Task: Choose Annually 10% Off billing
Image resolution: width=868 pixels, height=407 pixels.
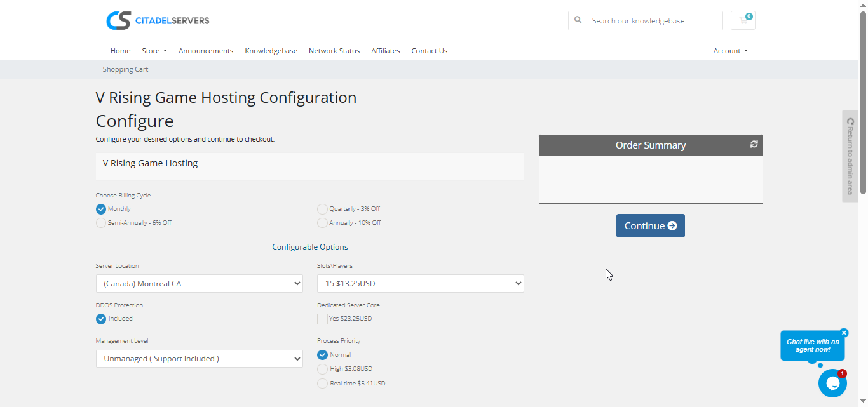Action: tap(323, 223)
